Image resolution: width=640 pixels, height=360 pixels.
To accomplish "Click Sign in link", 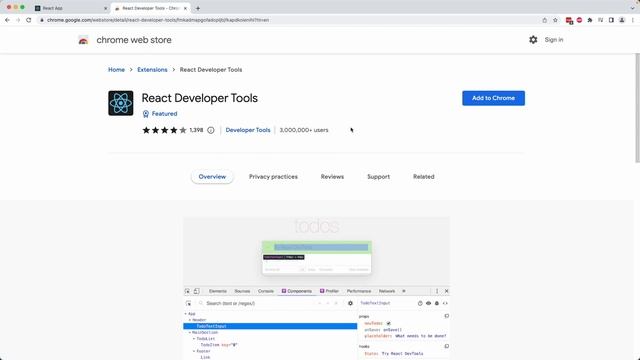I will tap(554, 40).
